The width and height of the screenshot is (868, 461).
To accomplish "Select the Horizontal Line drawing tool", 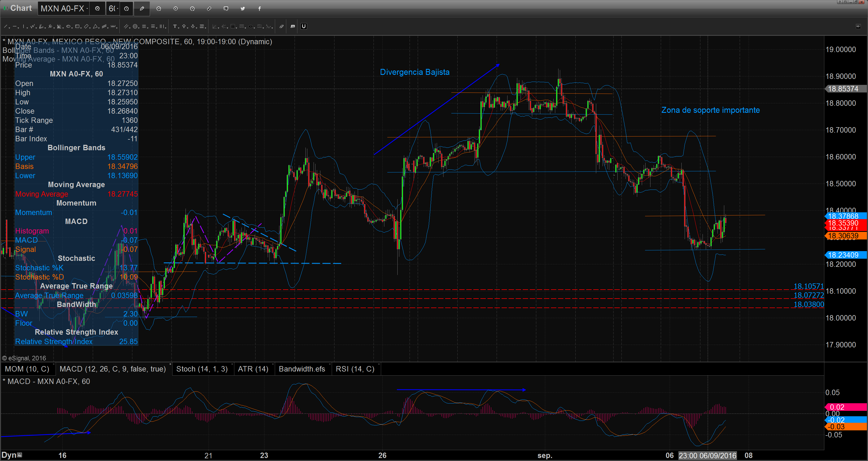I will (15, 26).
